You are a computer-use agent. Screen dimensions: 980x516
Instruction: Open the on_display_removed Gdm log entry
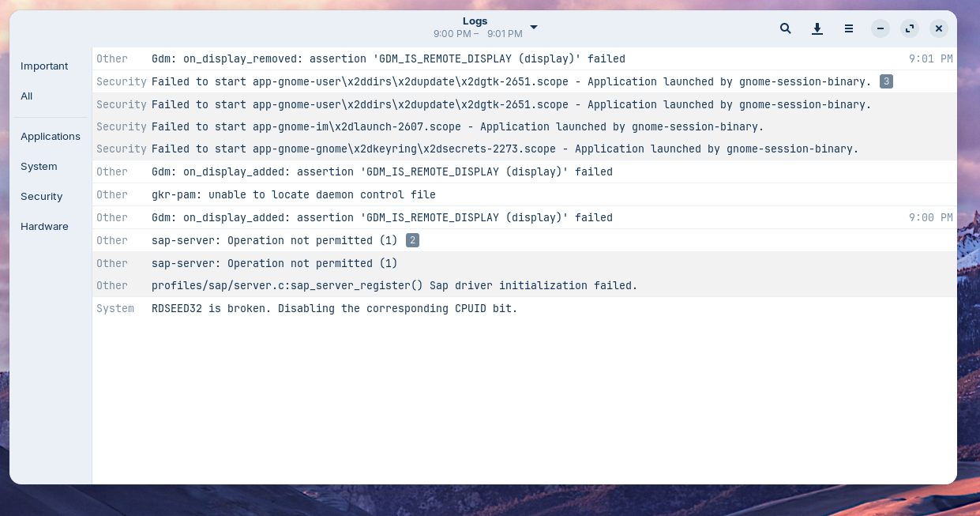(x=524, y=58)
